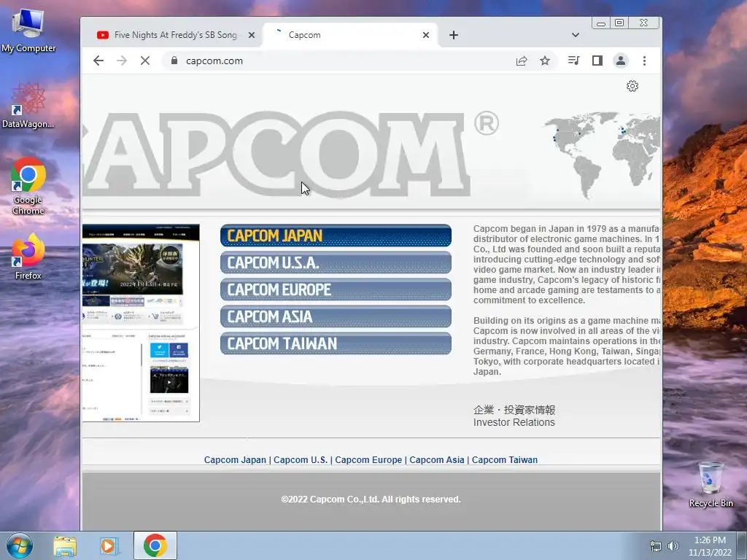
Task: Open the network tray icon
Action: tap(656, 546)
